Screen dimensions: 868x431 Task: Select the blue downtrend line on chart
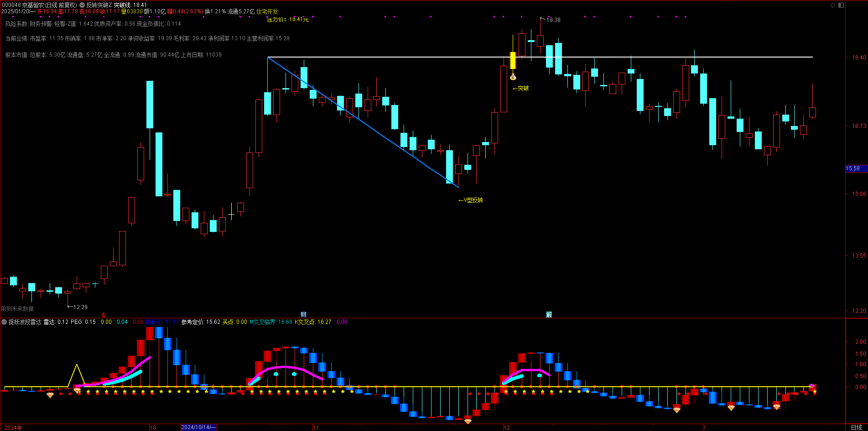tap(363, 122)
